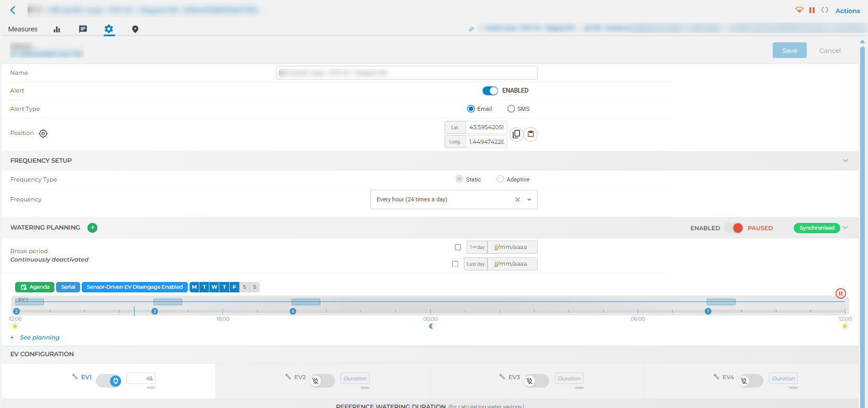Paste coordinates using clipboard icon
This screenshot has height=408, width=868.
[x=531, y=134]
